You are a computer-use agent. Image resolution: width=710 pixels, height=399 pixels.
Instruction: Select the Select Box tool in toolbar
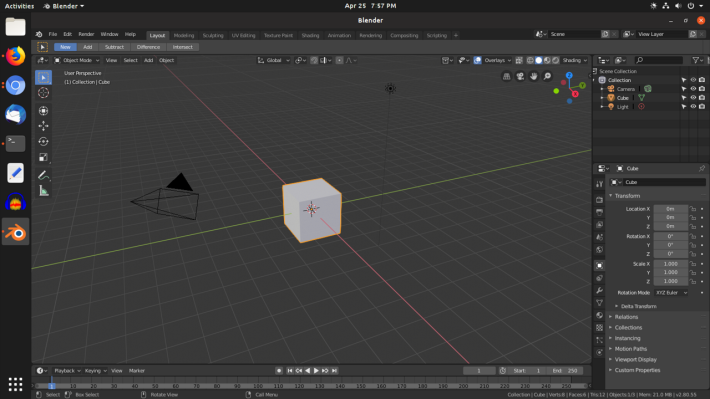pyautogui.click(x=43, y=77)
